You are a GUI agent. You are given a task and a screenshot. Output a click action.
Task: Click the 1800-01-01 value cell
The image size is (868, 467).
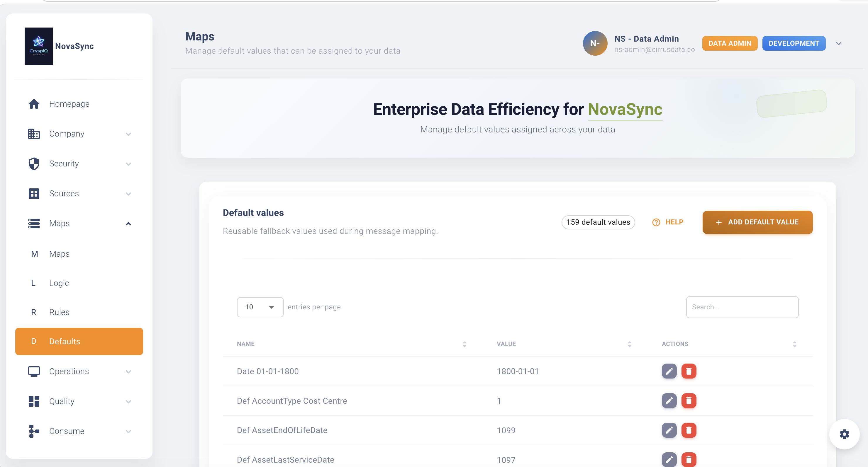pos(518,371)
